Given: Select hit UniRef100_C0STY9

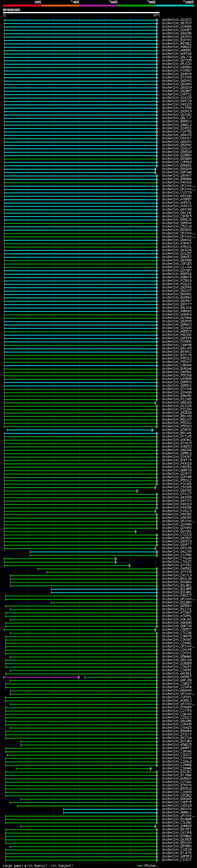Looking at the screenshot, I should 177,193.
